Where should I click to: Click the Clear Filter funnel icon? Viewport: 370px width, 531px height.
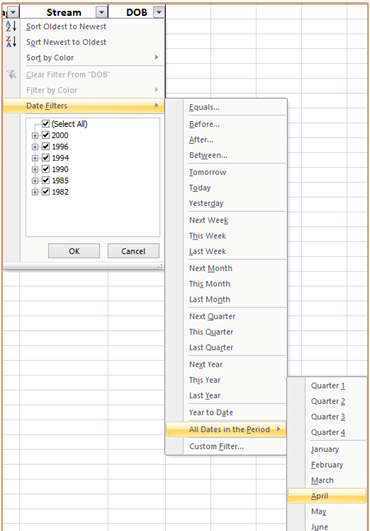point(11,74)
